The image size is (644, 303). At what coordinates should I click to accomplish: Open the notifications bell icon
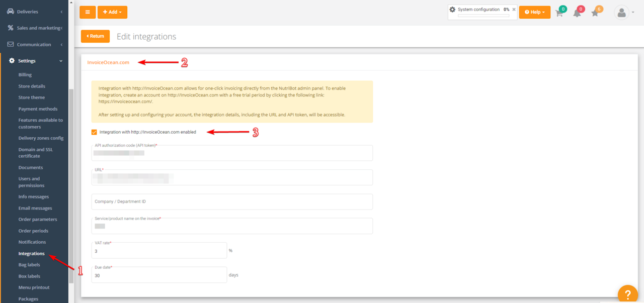tap(577, 13)
